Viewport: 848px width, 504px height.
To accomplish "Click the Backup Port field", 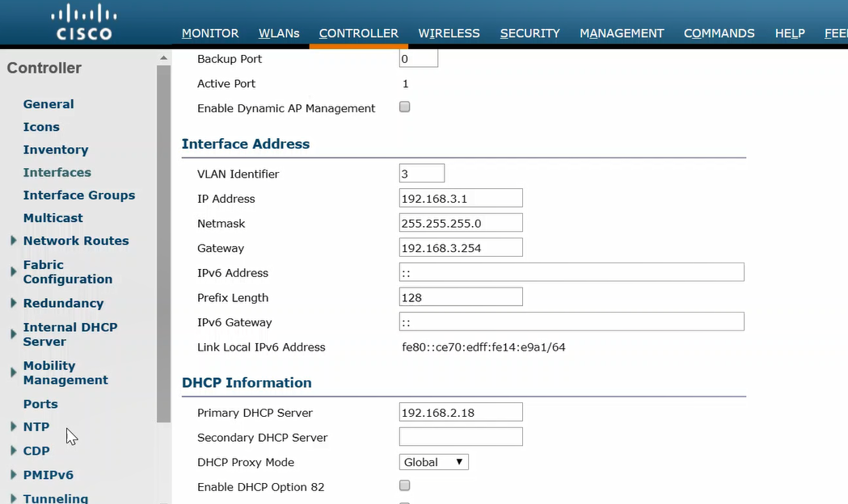I will pos(419,58).
